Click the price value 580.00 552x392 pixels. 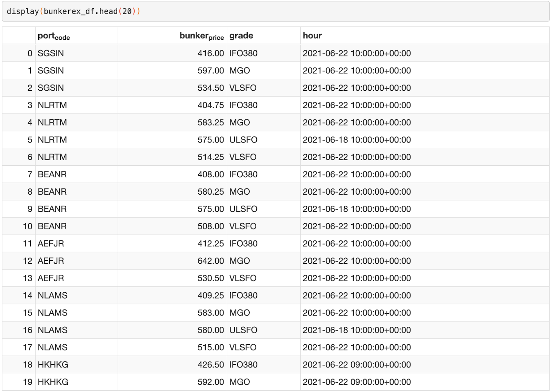point(211,330)
